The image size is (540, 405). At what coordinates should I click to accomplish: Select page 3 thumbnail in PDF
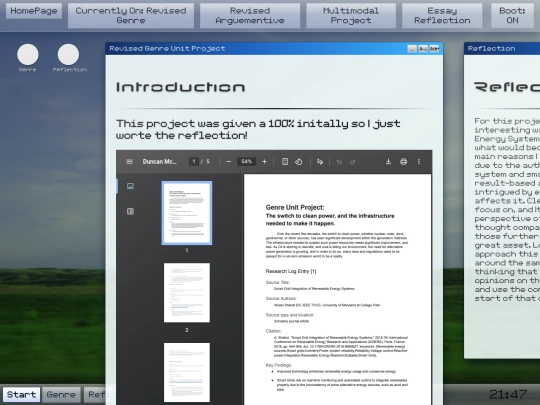pyautogui.click(x=187, y=372)
